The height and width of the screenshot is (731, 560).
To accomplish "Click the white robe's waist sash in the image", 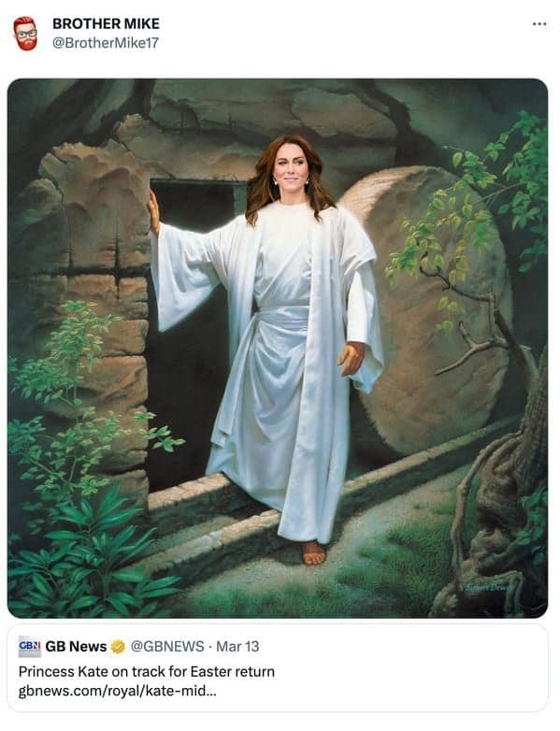I will pyautogui.click(x=282, y=318).
